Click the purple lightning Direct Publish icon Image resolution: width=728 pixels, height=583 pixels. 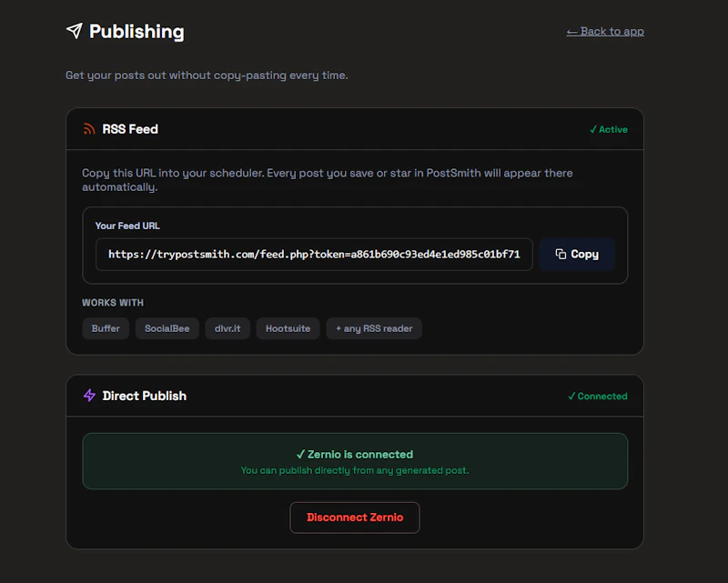tap(89, 396)
